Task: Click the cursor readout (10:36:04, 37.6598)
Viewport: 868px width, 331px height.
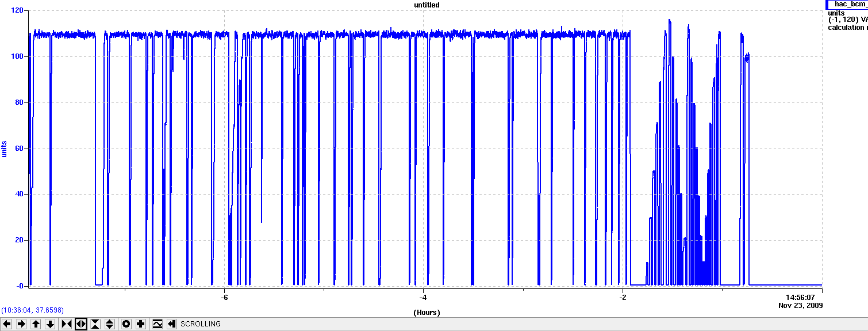Action: coord(32,310)
